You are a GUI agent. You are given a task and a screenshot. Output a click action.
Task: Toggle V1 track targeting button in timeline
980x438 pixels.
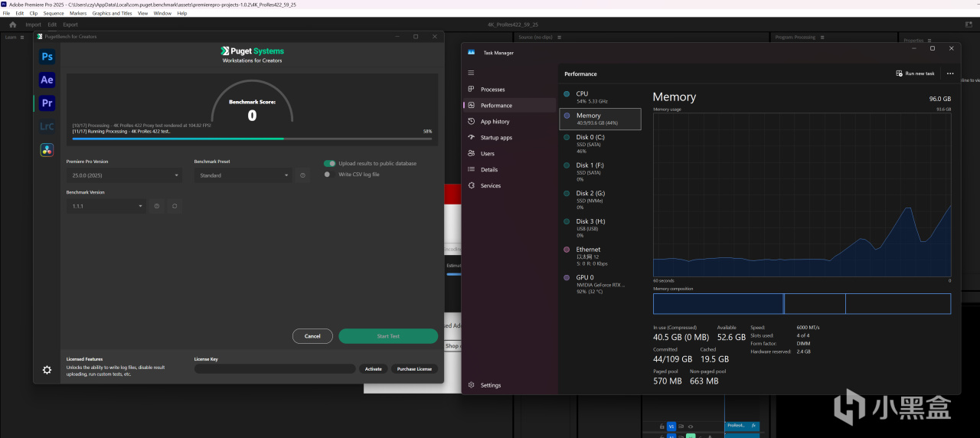pyautogui.click(x=671, y=426)
